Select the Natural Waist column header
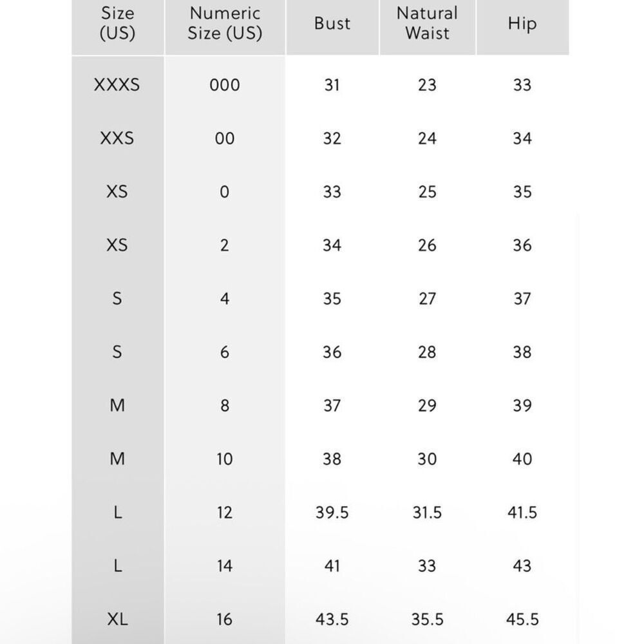The image size is (644, 644). tap(427, 23)
